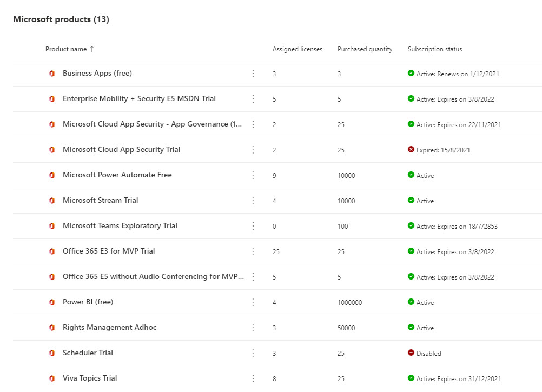Click the red expired icon for Cloud App Security Trial
The width and height of the screenshot is (542, 392).
pyautogui.click(x=411, y=149)
